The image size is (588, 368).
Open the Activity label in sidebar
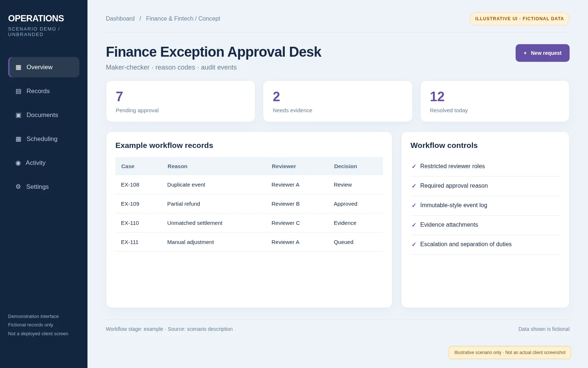click(36, 163)
